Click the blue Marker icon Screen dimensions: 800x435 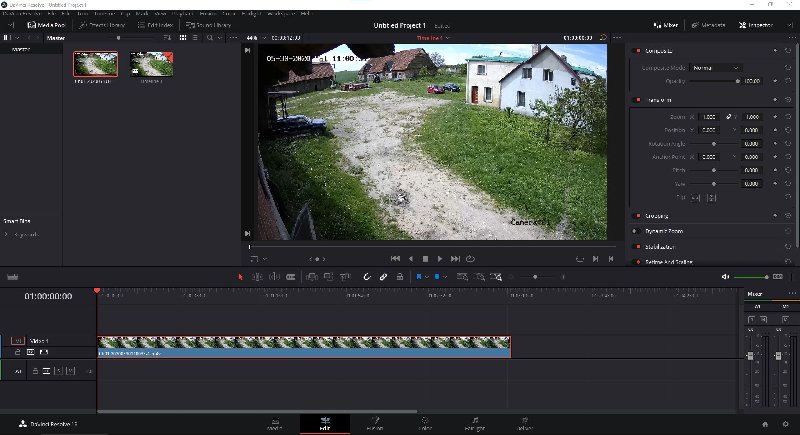(437, 277)
